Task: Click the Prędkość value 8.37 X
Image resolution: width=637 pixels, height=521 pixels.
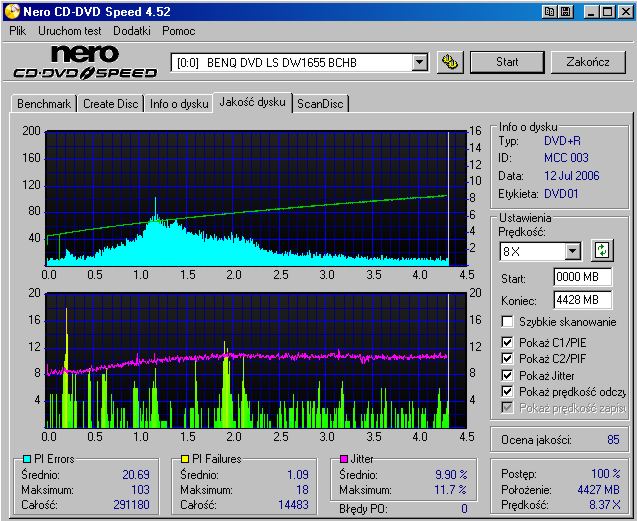Action: click(x=605, y=505)
